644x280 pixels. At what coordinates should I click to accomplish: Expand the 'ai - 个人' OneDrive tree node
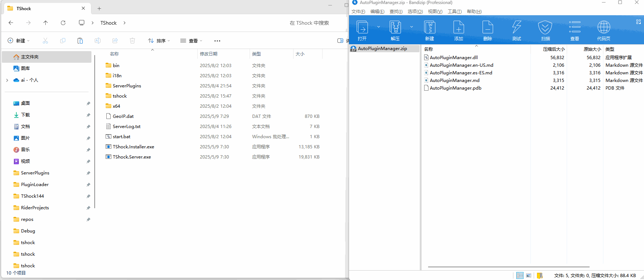point(7,80)
